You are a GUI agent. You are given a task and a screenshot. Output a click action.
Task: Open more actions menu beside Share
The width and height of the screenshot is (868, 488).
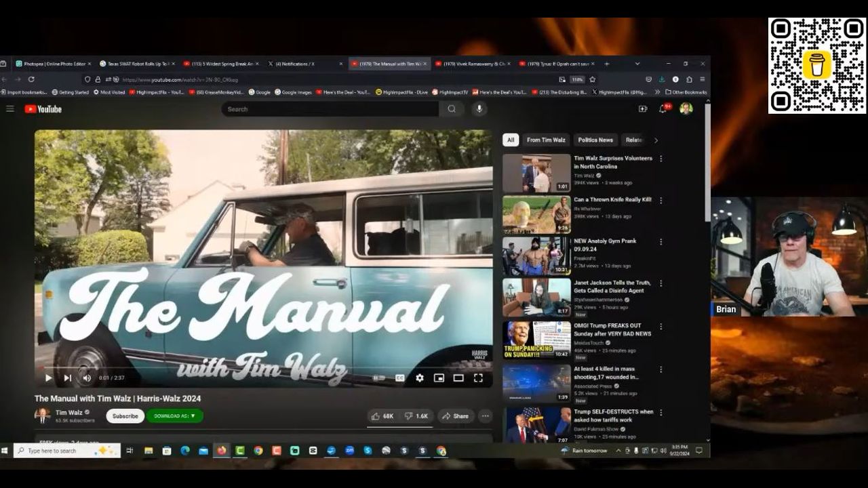click(x=485, y=416)
